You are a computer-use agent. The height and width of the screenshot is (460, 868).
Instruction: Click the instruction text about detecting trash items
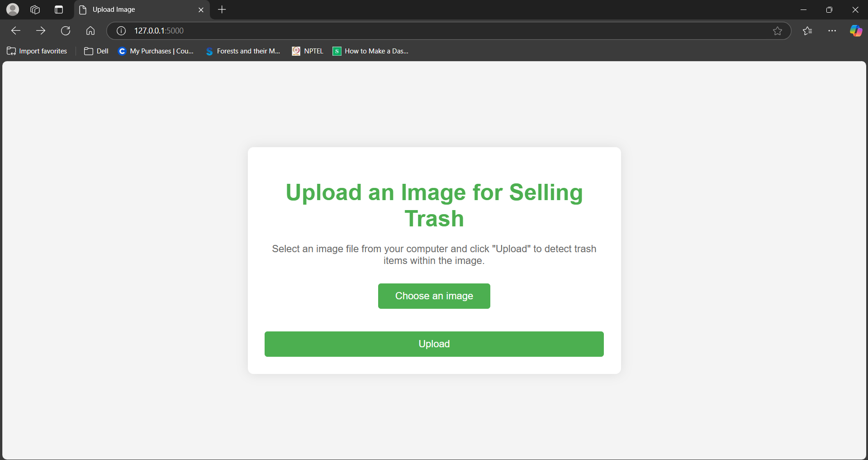click(x=434, y=255)
